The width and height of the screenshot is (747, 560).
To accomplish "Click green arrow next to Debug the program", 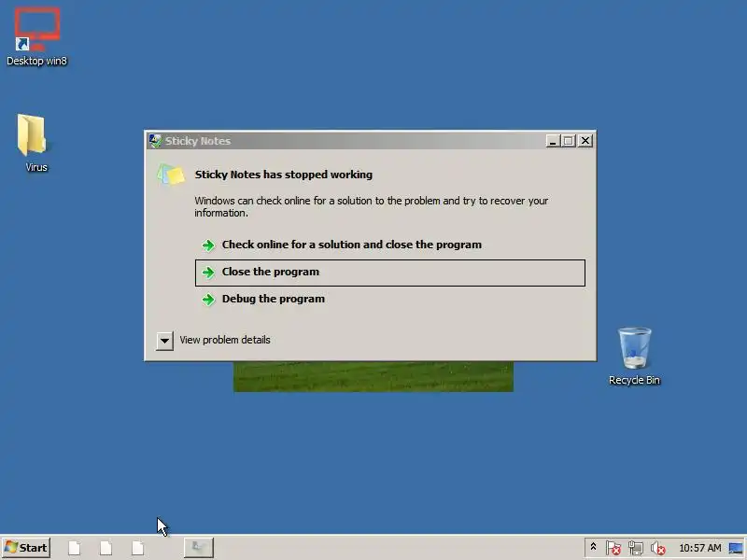I will point(208,300).
